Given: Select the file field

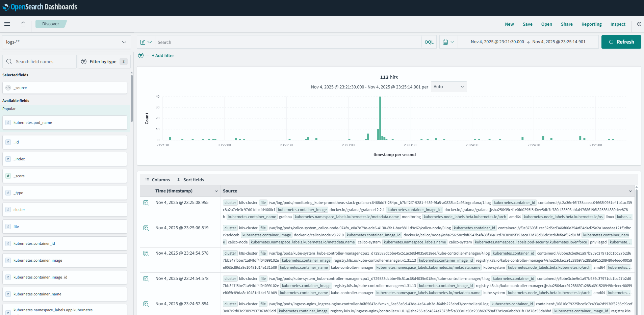Looking at the screenshot, I should [65, 227].
